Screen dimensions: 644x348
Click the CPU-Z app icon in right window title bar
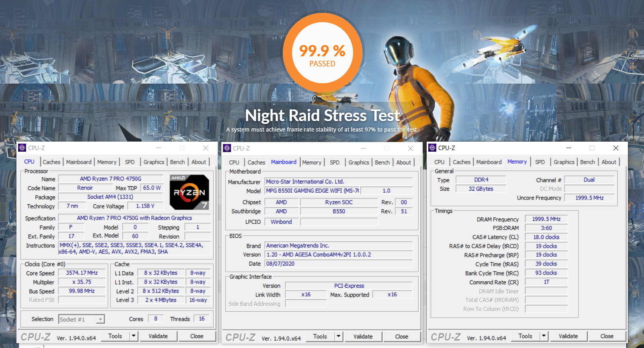(x=433, y=148)
